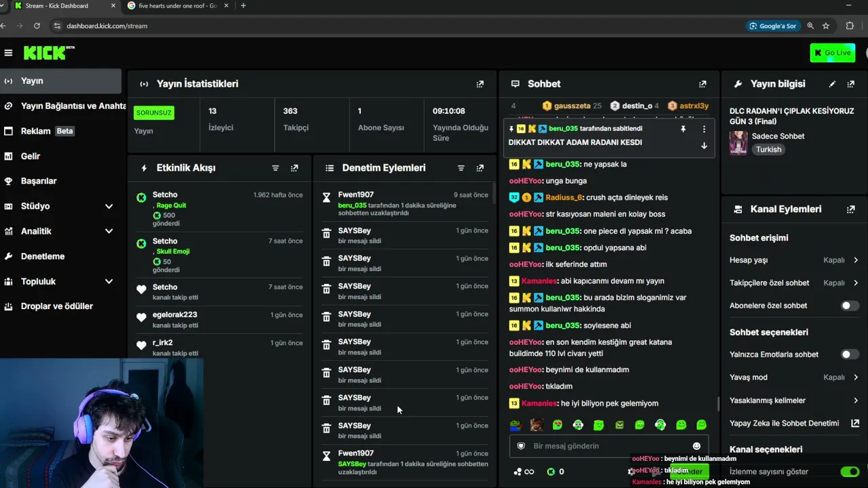The image size is (868, 488).
Task: Open the hamburger menu beside the Kick logo
Action: coord(8,53)
